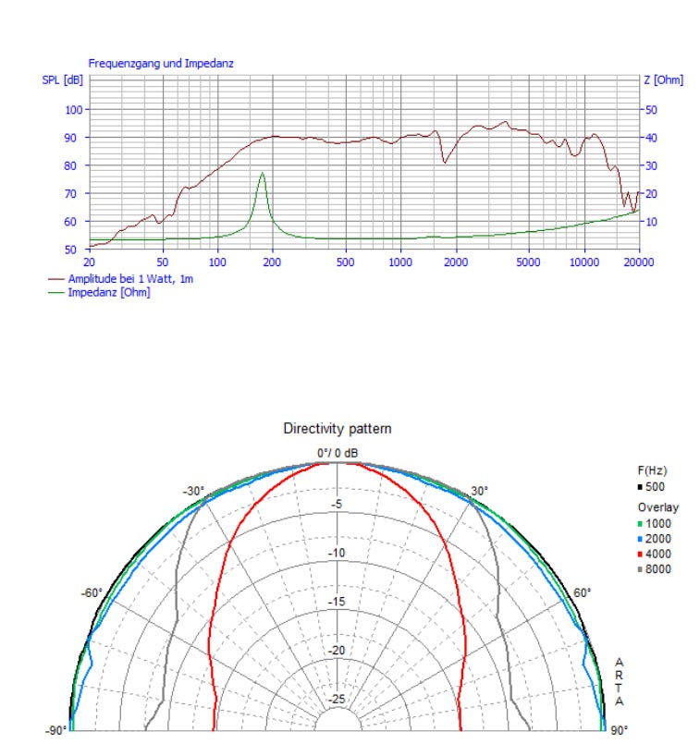Click the '0°/ 0 dB' polar label
This screenshot has height=756, width=700.
(338, 453)
